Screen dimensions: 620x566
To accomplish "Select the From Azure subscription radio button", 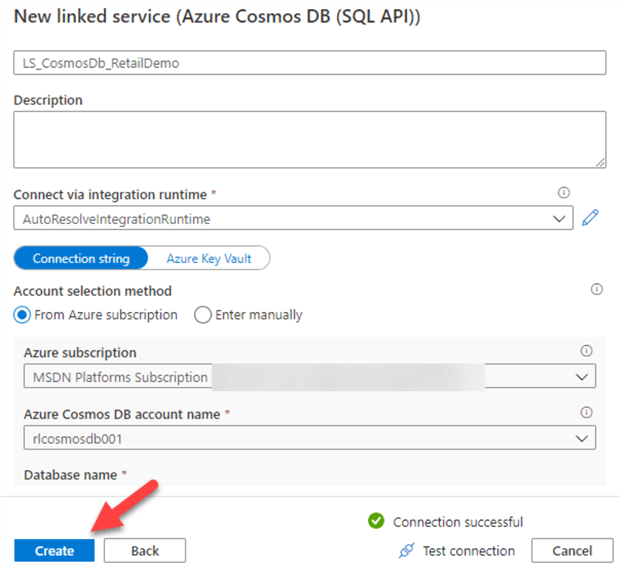I will pos(22,315).
